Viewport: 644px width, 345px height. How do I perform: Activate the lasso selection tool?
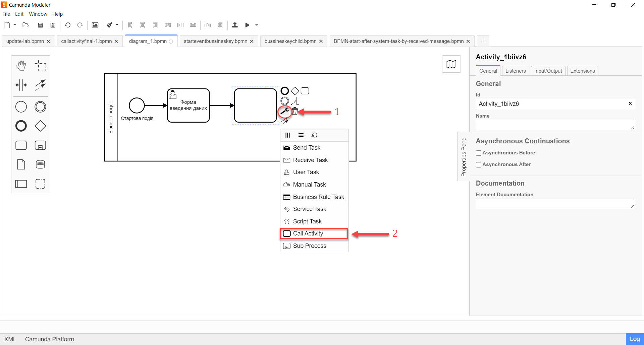click(40, 65)
